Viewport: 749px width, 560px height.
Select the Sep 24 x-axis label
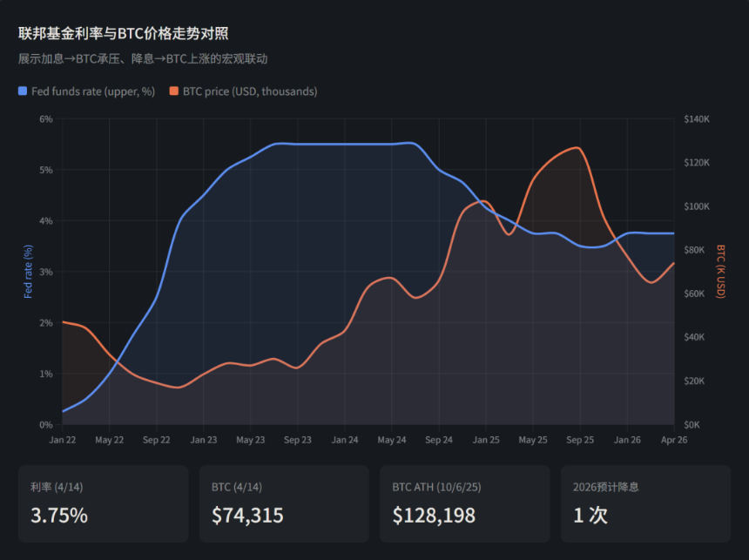pyautogui.click(x=439, y=441)
